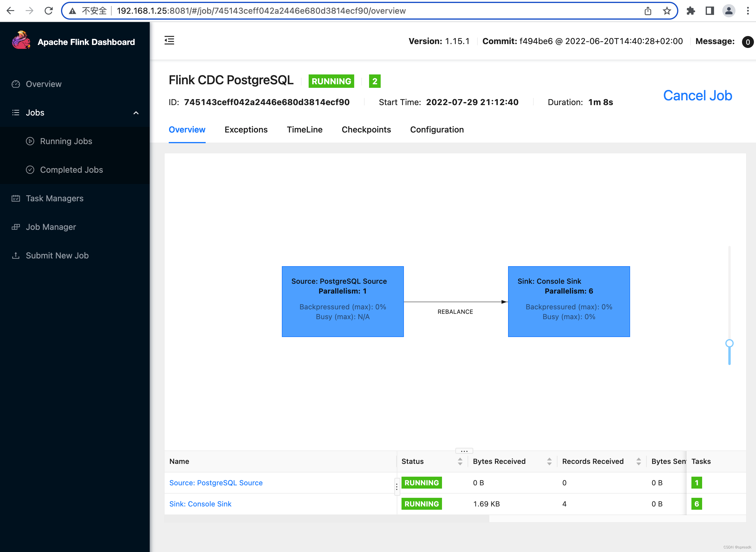Open the Exceptions tab
This screenshot has height=552, width=756.
coord(246,130)
